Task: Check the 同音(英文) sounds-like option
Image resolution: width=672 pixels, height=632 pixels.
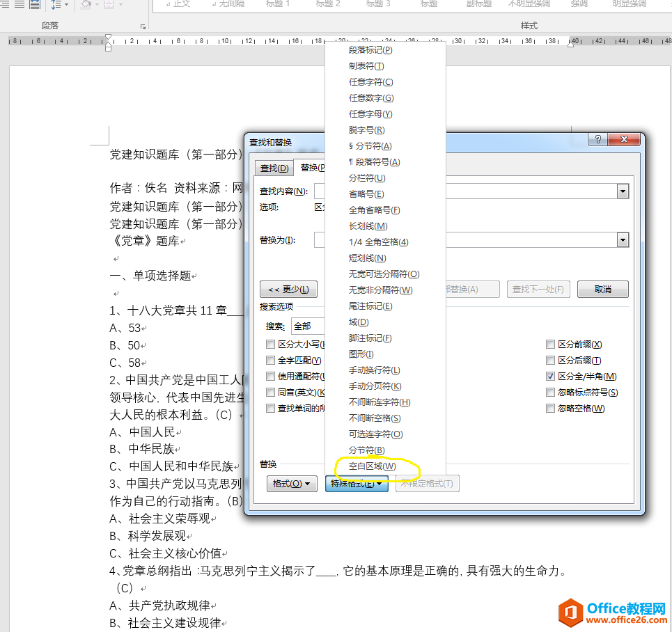Action: 270,392
